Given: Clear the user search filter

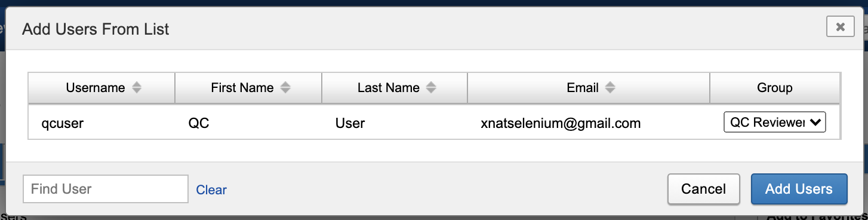Looking at the screenshot, I should [211, 190].
